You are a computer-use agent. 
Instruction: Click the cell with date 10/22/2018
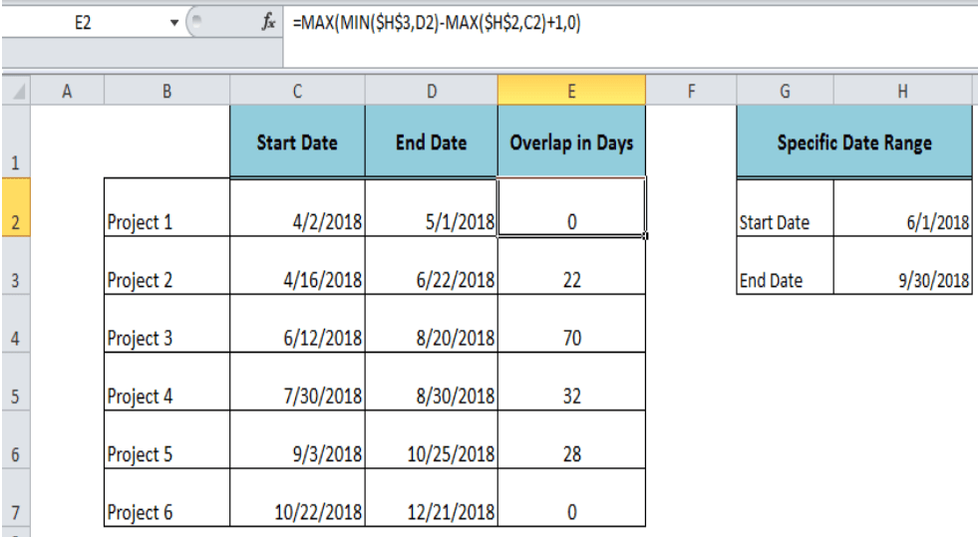point(297,498)
